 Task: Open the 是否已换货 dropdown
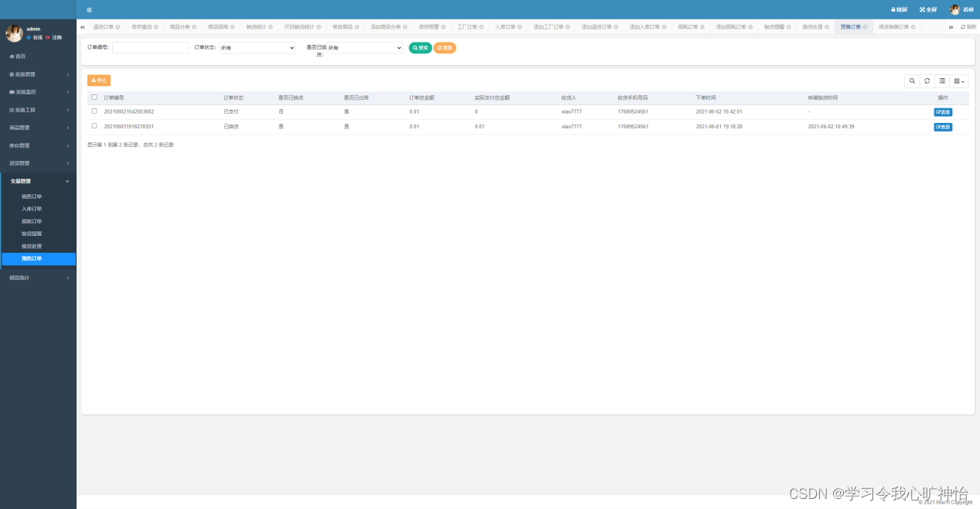pos(364,48)
